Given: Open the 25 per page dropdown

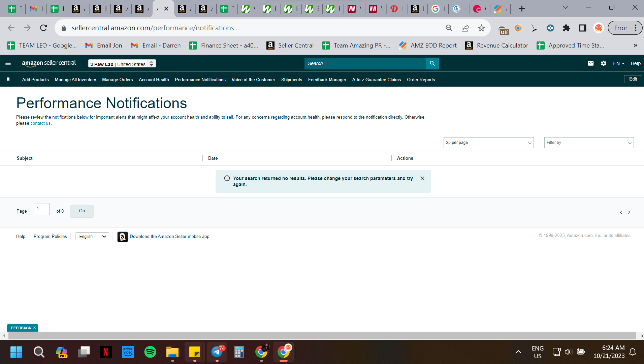Looking at the screenshot, I should pos(488,143).
